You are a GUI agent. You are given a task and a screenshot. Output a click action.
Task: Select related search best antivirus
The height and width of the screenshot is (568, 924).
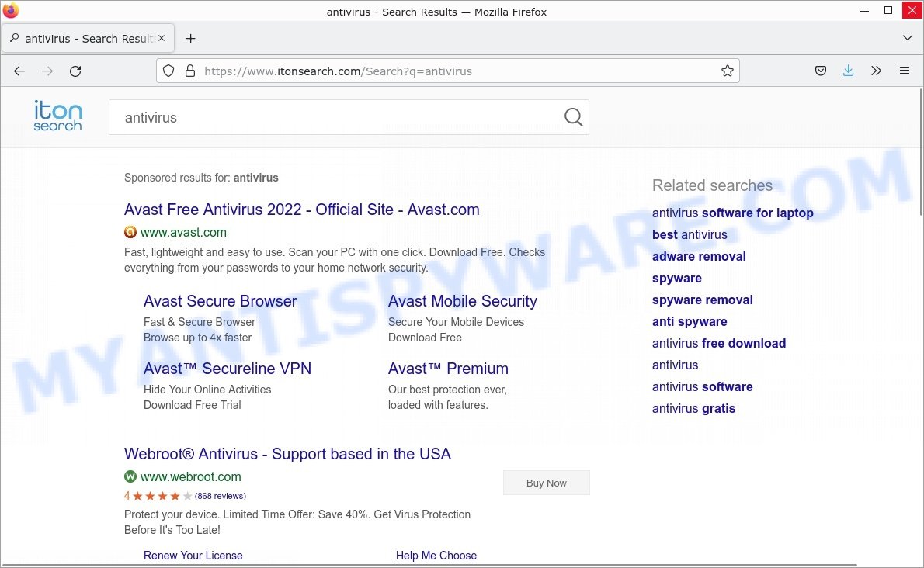(x=690, y=235)
